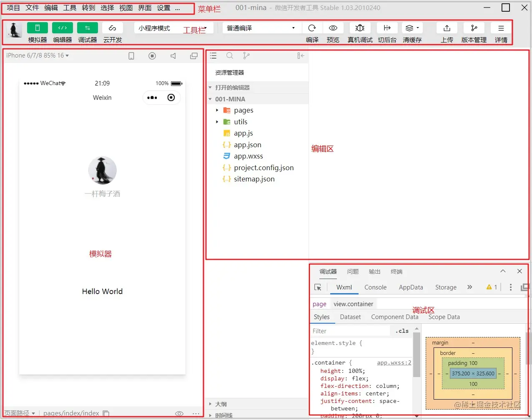Open the 设置 menu
532x420 pixels.
[x=163, y=8]
